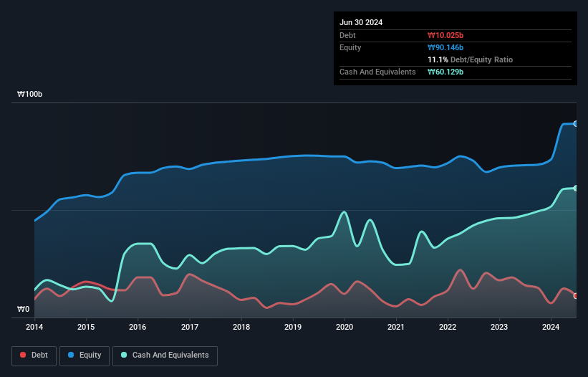Image resolution: width=588 pixels, height=377 pixels.
Task: Click the ₩100b y-axis label
Action: click(x=29, y=94)
